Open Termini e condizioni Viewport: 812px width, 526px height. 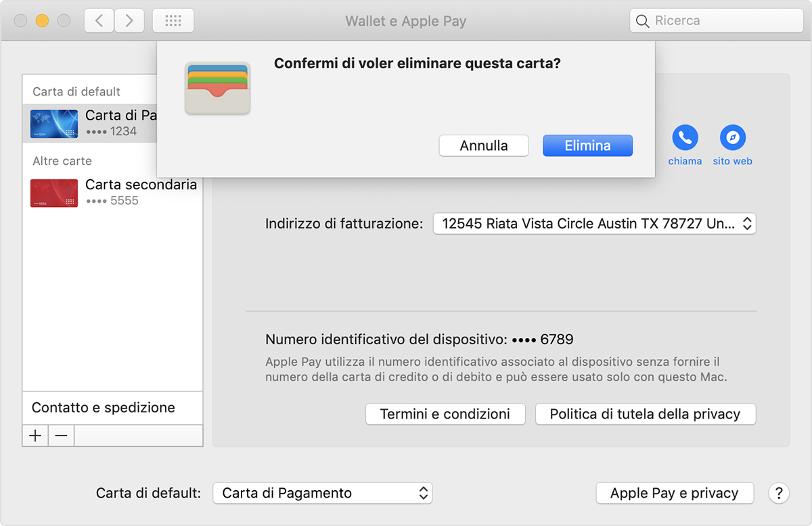tap(445, 414)
